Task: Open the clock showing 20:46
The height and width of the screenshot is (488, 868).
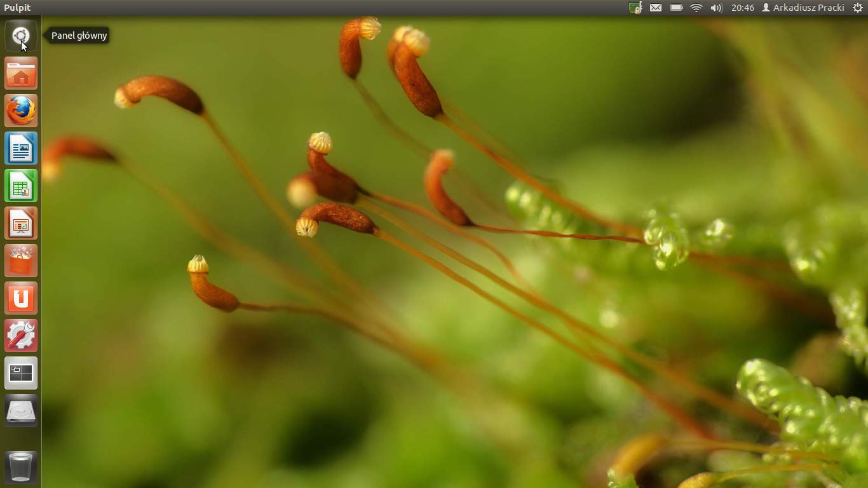Action: tap(743, 8)
